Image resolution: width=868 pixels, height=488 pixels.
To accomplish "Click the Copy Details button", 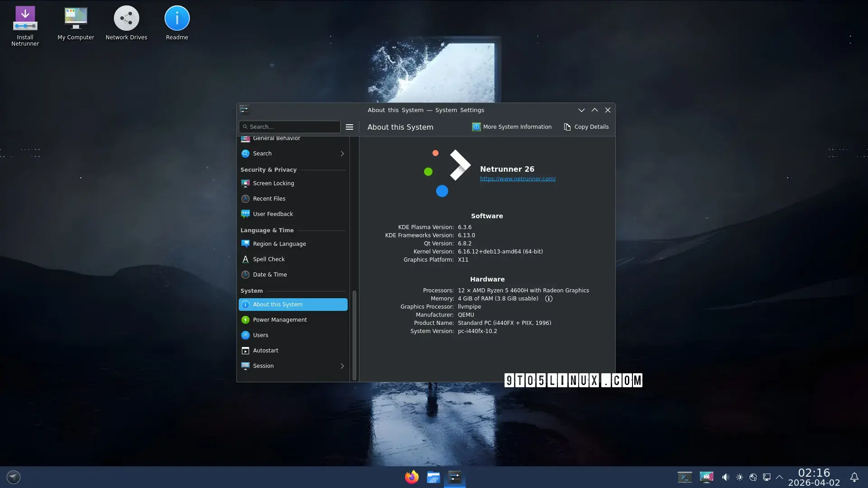I will click(x=586, y=127).
